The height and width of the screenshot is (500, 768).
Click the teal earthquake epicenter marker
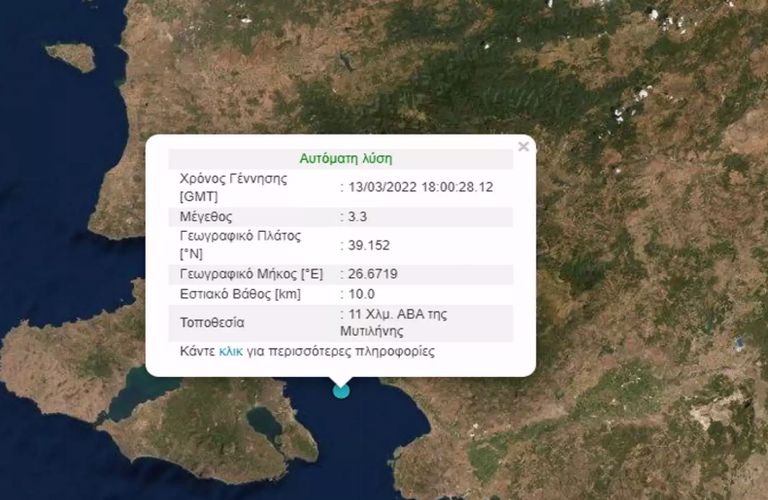[x=341, y=390]
